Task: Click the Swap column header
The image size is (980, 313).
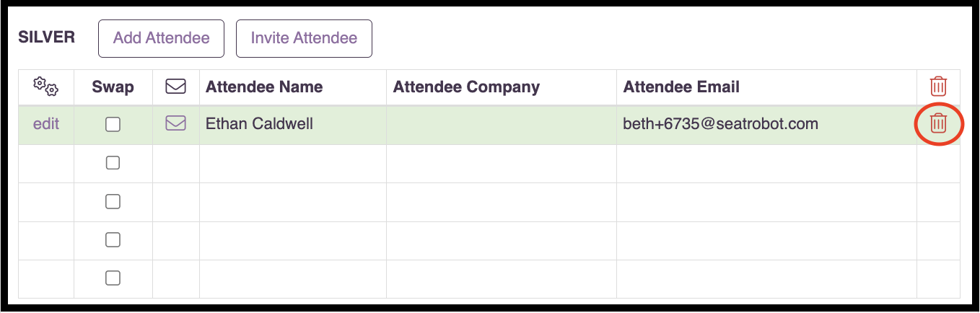Action: 113,87
